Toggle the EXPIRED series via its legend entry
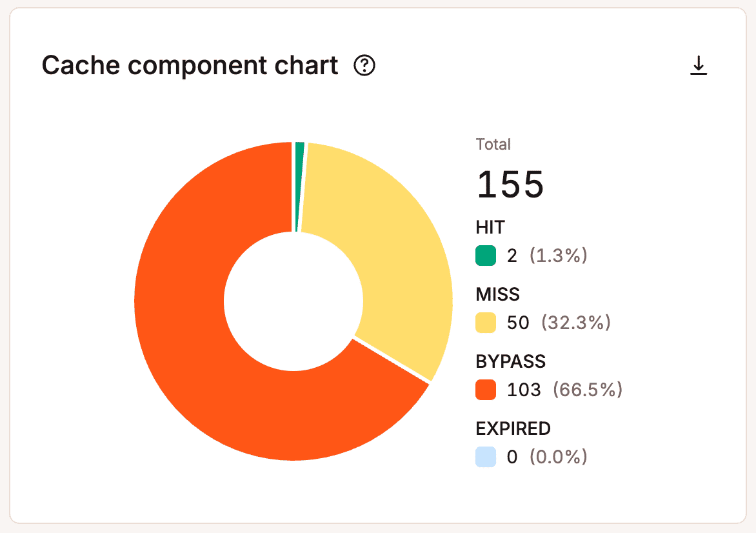 513,428
